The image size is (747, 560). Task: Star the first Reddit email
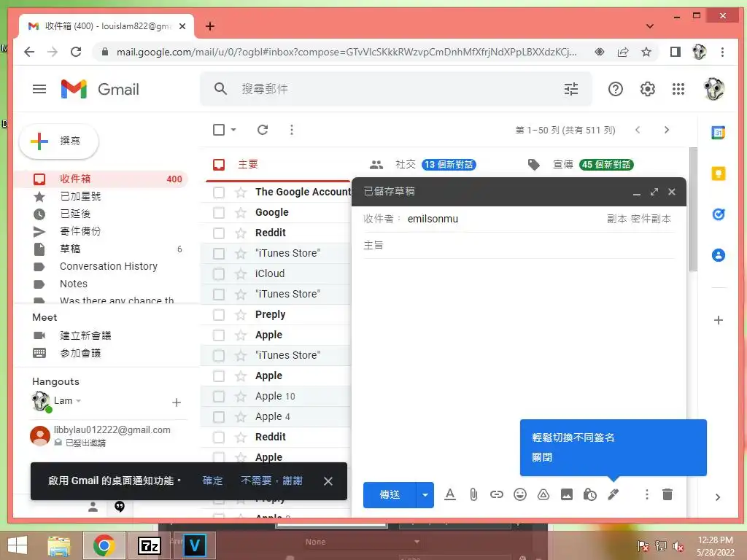pyautogui.click(x=241, y=233)
